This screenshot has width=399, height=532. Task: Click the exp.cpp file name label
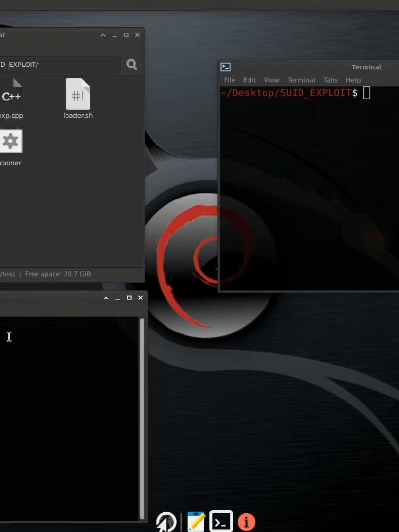pos(11,115)
